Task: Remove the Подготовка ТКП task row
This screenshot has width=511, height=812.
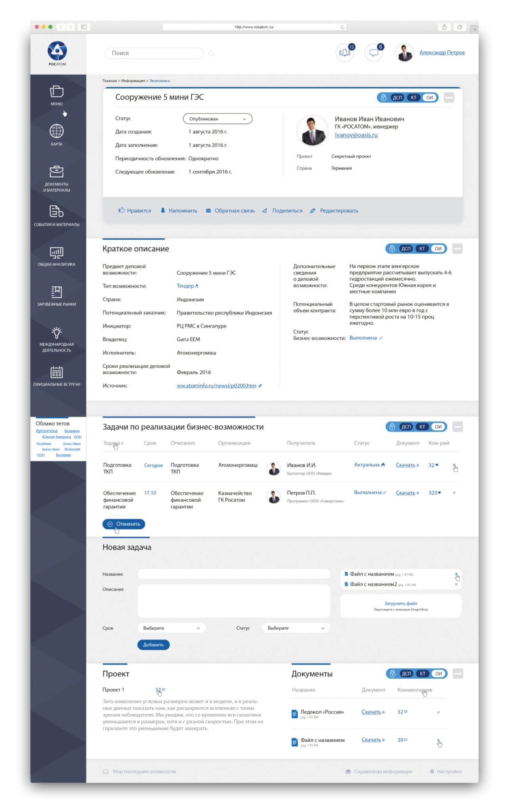Action: tap(454, 465)
